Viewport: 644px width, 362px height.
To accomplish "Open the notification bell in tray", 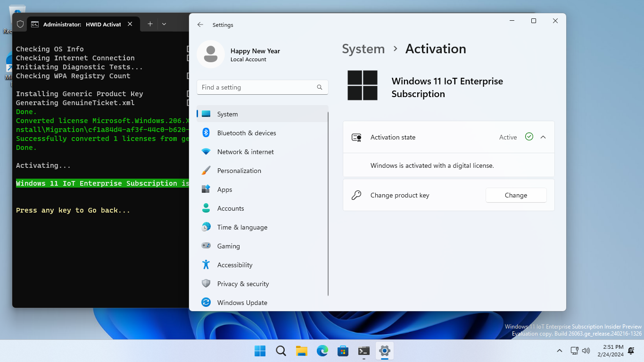I will (x=631, y=351).
